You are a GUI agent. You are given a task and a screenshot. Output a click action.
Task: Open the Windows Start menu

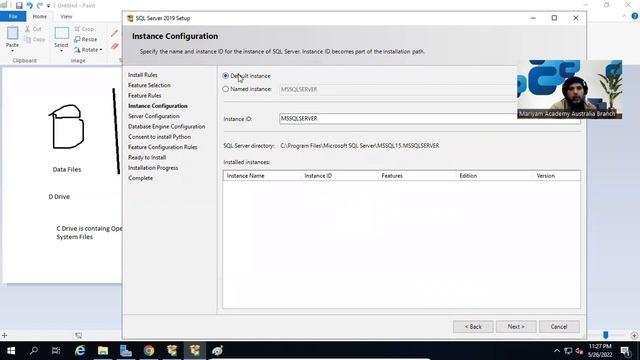11,351
